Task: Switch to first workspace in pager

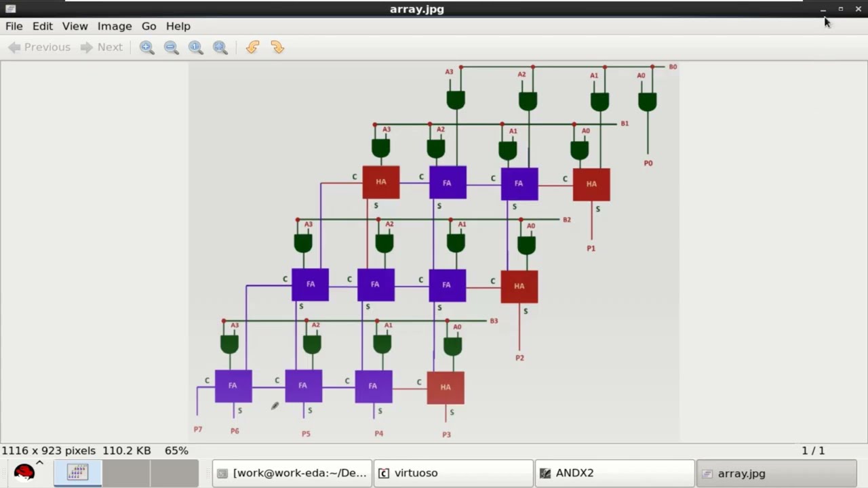Action: pyautogui.click(x=77, y=472)
